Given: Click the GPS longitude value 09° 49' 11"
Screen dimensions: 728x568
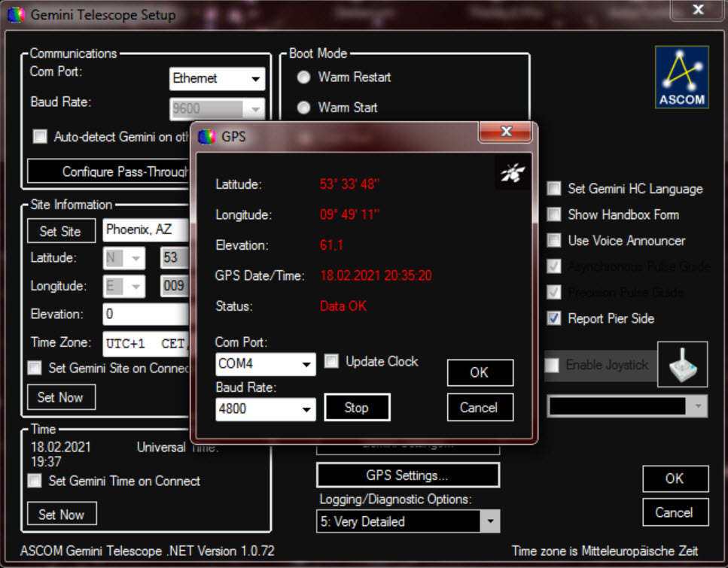Looking at the screenshot, I should (x=349, y=215).
